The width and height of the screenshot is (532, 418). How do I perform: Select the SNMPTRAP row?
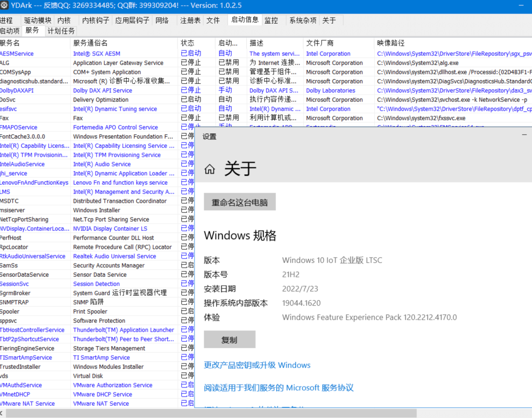pos(97,302)
